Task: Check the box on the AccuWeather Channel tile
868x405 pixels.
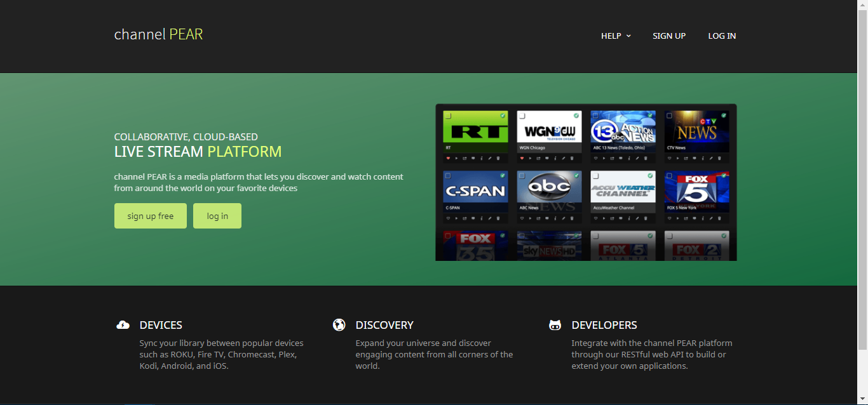Action: (x=596, y=176)
